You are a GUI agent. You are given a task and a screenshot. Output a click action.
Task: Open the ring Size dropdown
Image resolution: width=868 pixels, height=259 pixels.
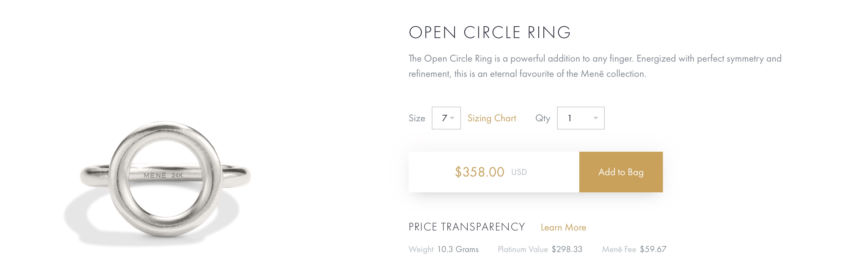445,118
